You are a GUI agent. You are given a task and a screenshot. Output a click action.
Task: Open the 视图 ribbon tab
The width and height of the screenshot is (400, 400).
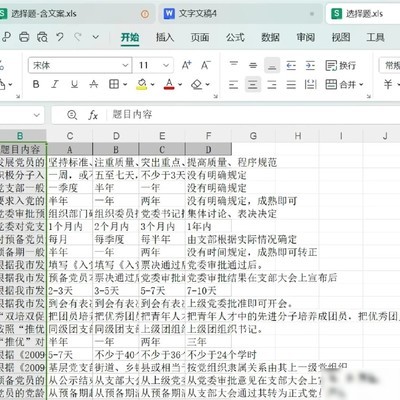point(341,37)
